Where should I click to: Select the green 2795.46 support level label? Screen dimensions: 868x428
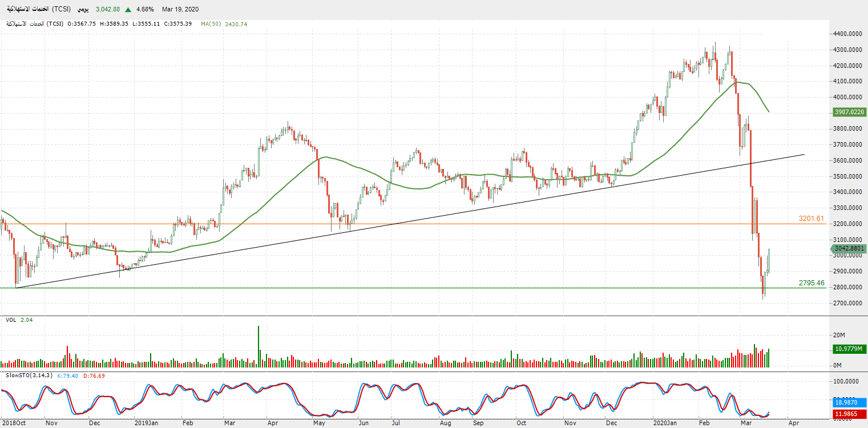coord(812,282)
